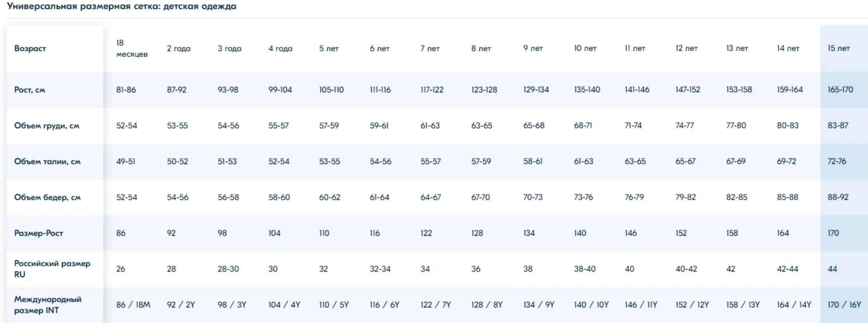This screenshot has height=323, width=868.
Task: Click the '13 лет' age column header
Action: (737, 48)
